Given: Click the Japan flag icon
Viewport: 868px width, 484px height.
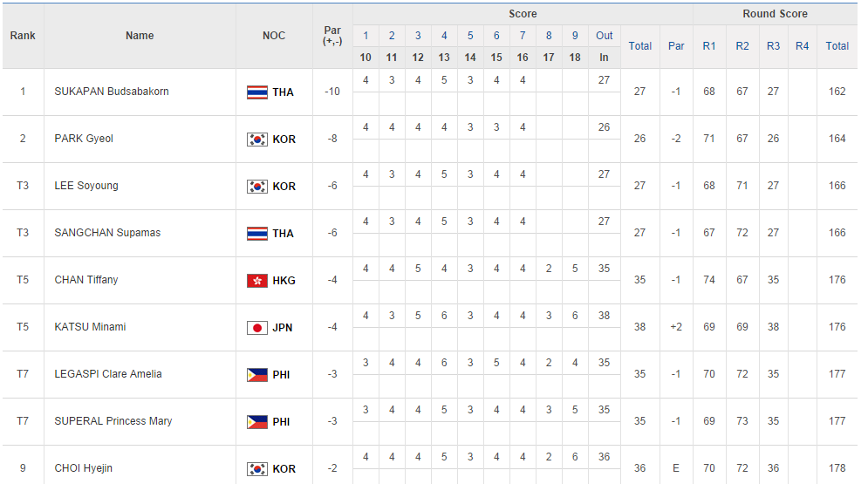Looking at the screenshot, I should coord(257,328).
